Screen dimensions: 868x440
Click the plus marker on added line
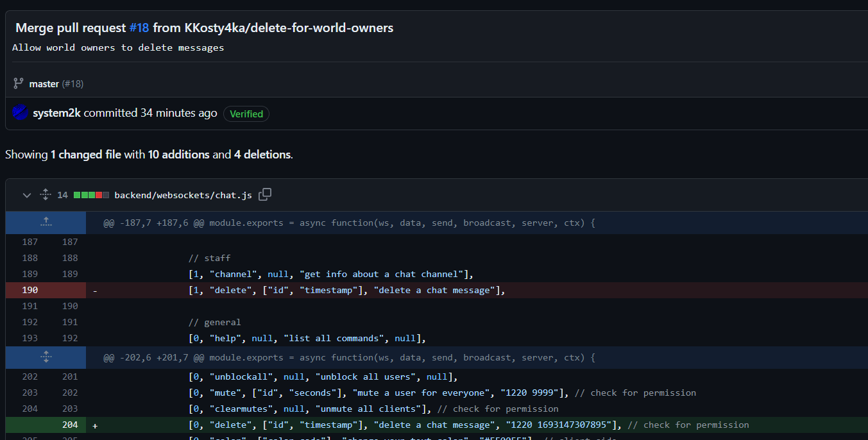[x=95, y=425]
